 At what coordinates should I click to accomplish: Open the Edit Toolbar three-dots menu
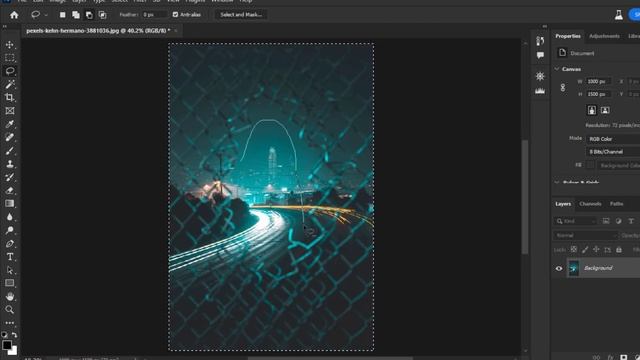point(10,322)
